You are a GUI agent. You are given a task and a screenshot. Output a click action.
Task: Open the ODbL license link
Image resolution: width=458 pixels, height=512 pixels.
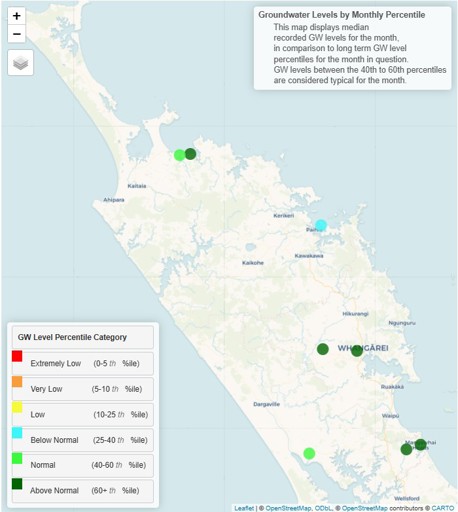click(x=323, y=508)
